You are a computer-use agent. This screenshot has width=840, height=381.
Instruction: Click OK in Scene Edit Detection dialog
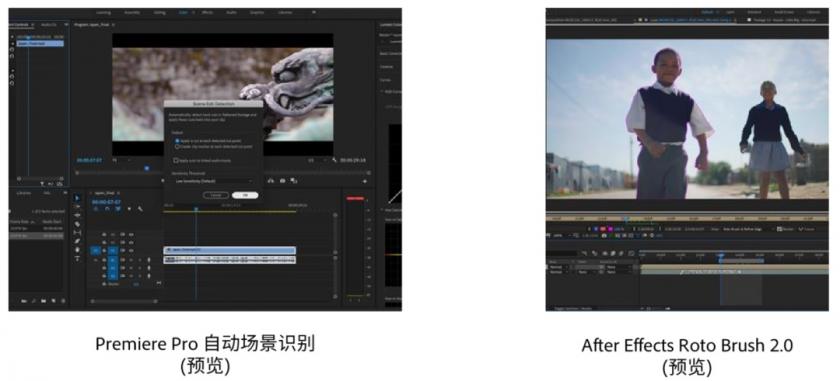coord(245,195)
